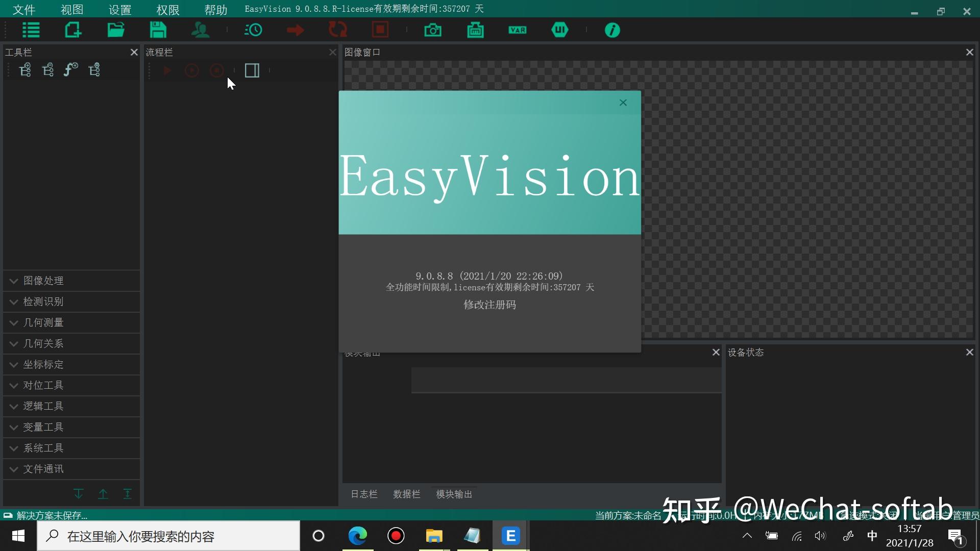Click the run loop icon on the toolbar
The width and height of the screenshot is (980, 551).
(337, 30)
